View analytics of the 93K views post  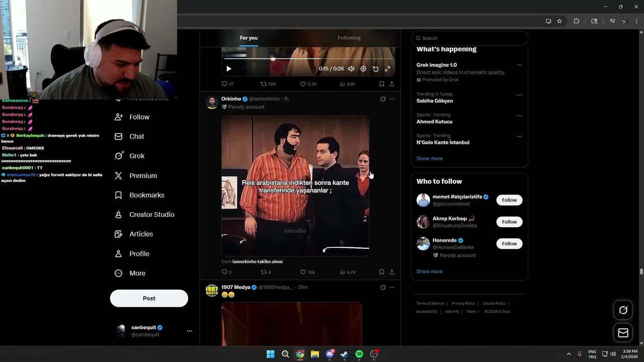(347, 84)
